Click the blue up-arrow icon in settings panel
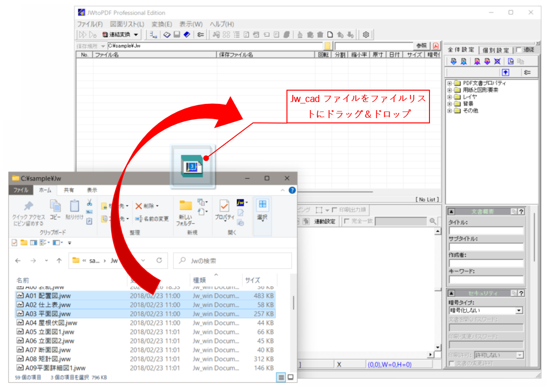The width and height of the screenshot is (553, 392). (505, 72)
